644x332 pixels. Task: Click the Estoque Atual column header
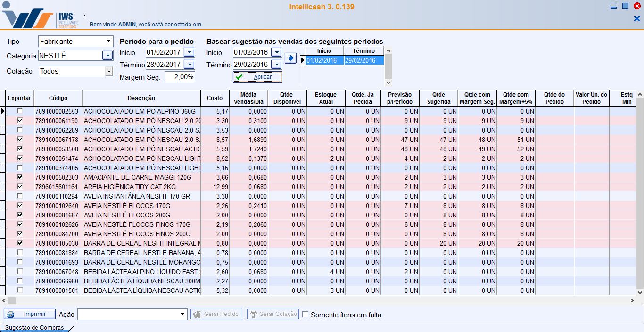(326, 98)
